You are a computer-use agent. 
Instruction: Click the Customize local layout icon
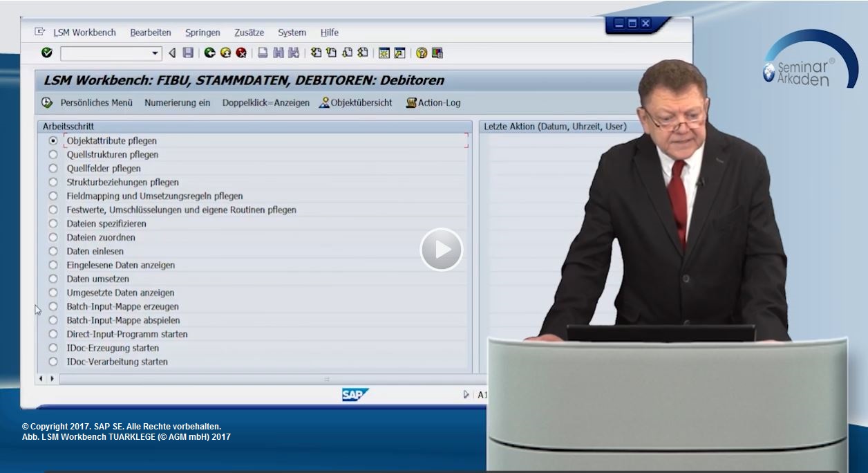(437, 53)
